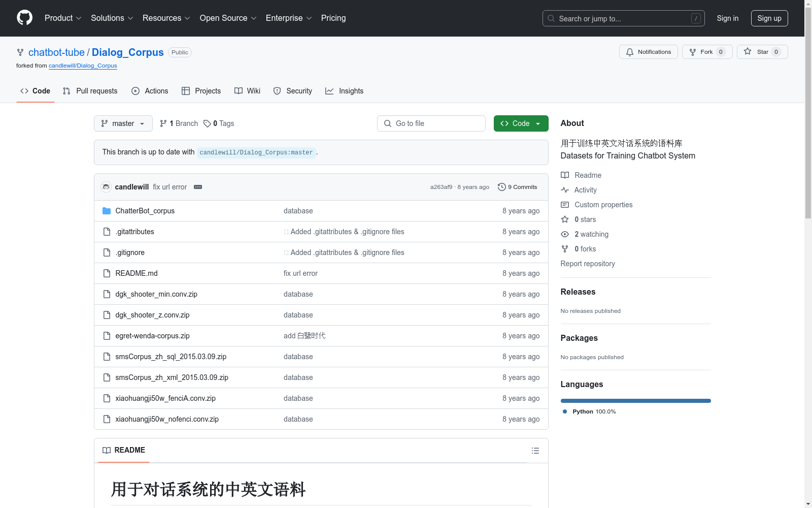The image size is (812, 508).
Task: Open .gitattributes file
Action: click(x=134, y=232)
